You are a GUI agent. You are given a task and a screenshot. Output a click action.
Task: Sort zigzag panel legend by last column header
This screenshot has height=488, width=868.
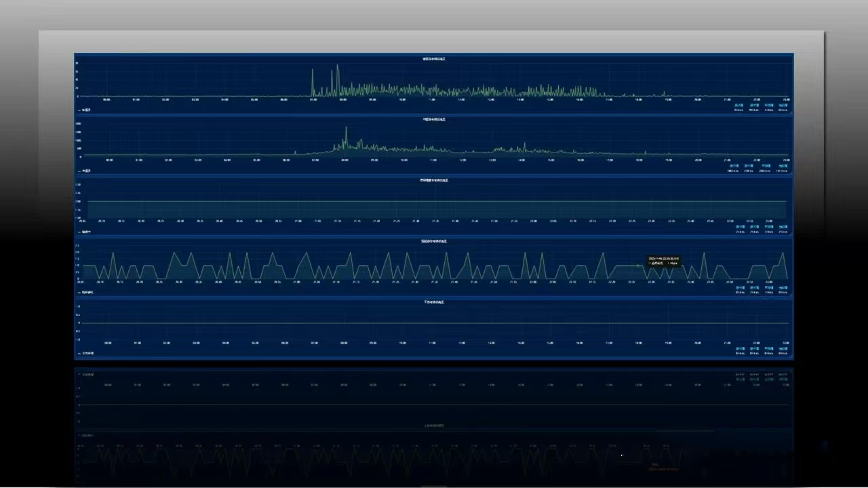(783, 288)
